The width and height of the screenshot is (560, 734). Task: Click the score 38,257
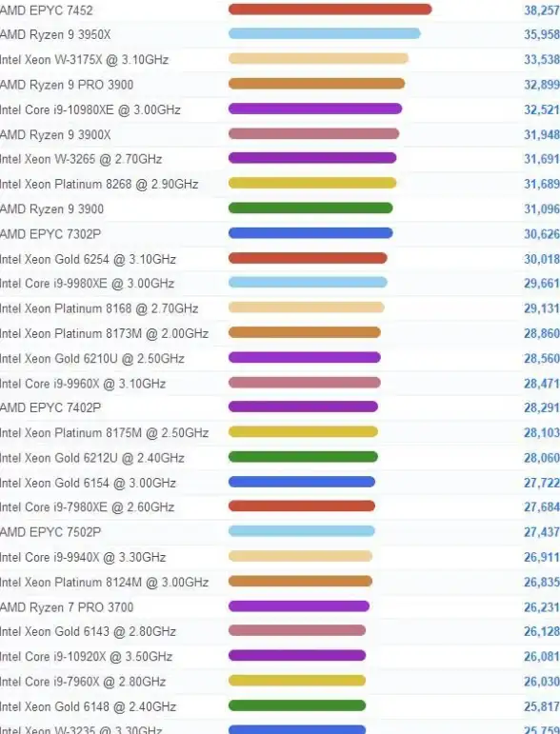tap(542, 10)
